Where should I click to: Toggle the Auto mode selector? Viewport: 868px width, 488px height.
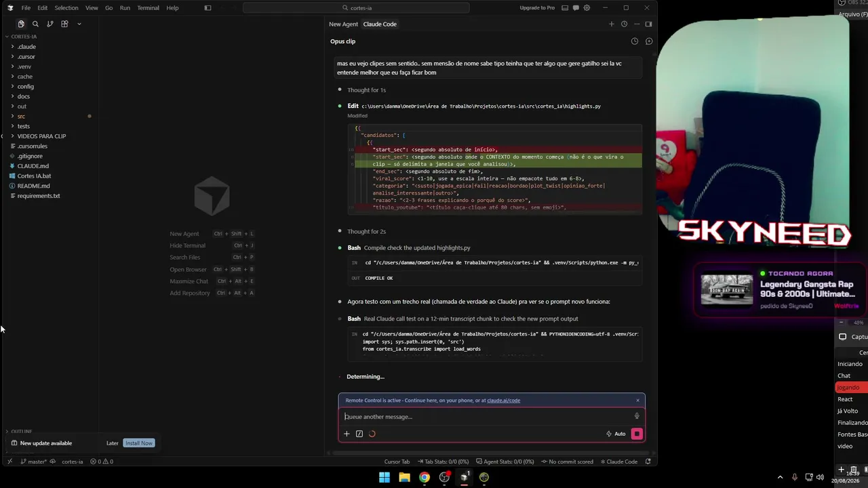[x=616, y=434]
